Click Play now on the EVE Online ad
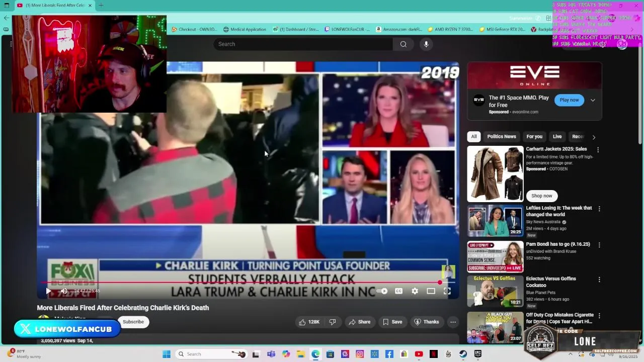The height and width of the screenshot is (362, 644). [x=569, y=100]
